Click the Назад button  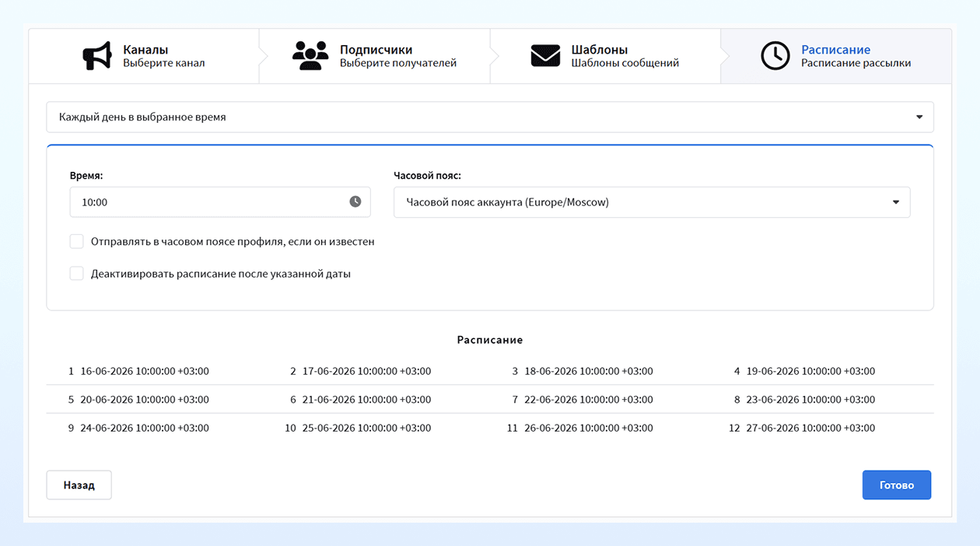point(79,485)
